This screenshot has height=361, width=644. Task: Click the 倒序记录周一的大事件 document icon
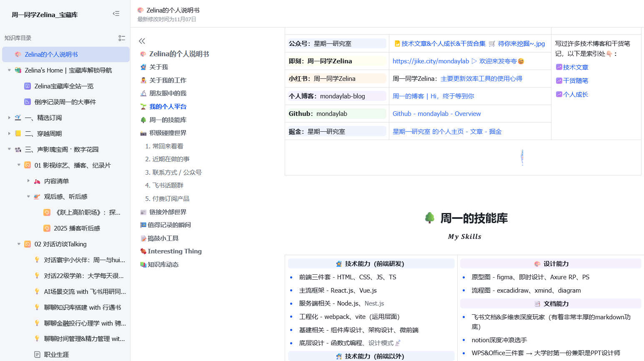[x=28, y=102]
